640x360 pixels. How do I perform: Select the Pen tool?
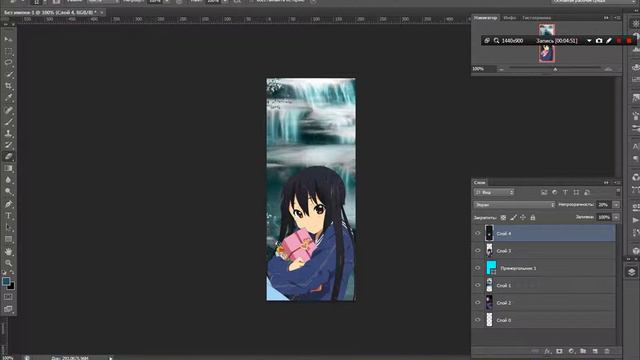[8, 204]
